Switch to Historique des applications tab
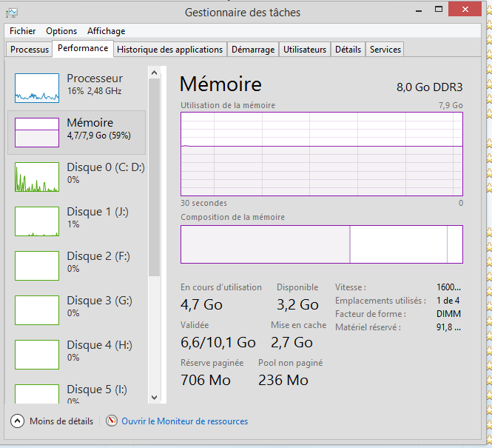Viewport: 492px width, 448px height. tap(169, 50)
